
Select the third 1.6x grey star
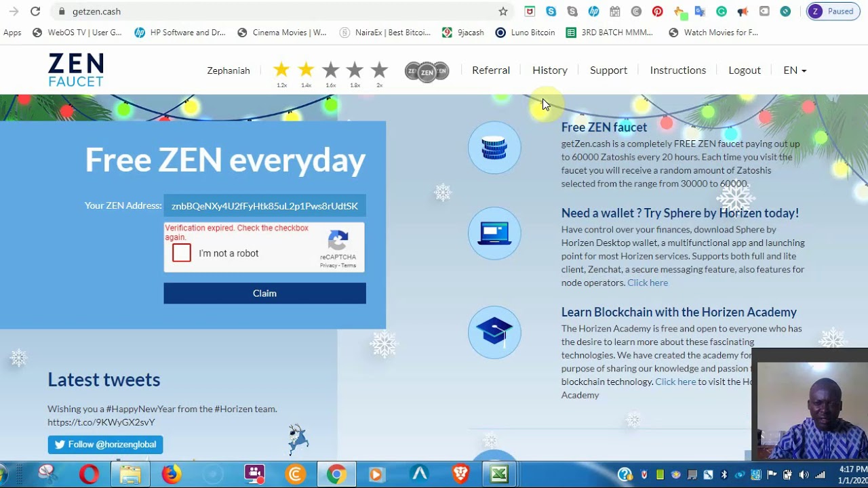point(330,69)
